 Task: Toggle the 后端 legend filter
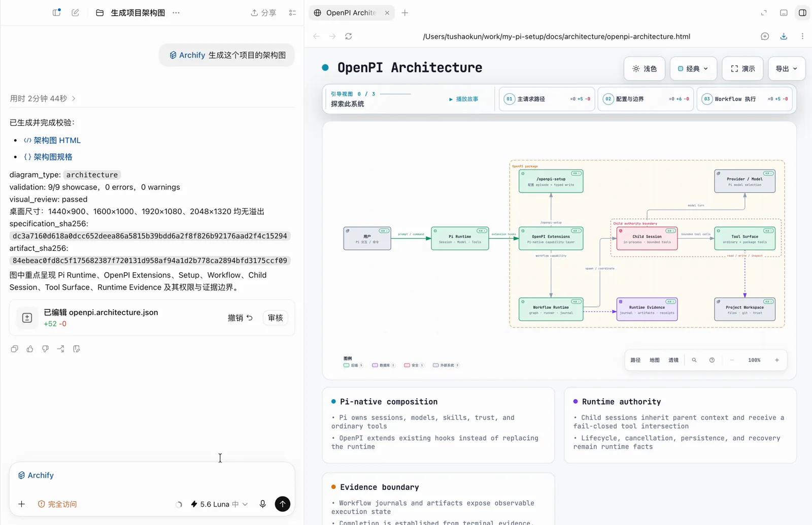coord(353,365)
